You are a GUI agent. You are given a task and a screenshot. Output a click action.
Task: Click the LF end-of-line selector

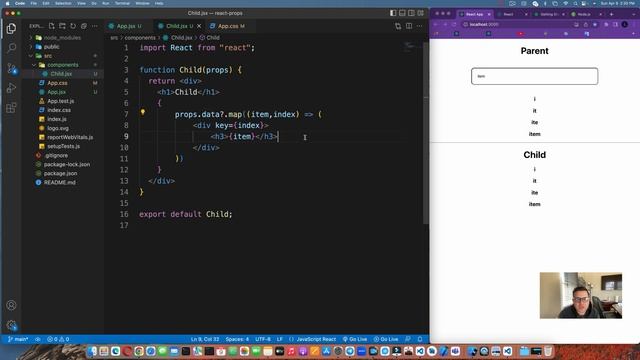pos(280,339)
